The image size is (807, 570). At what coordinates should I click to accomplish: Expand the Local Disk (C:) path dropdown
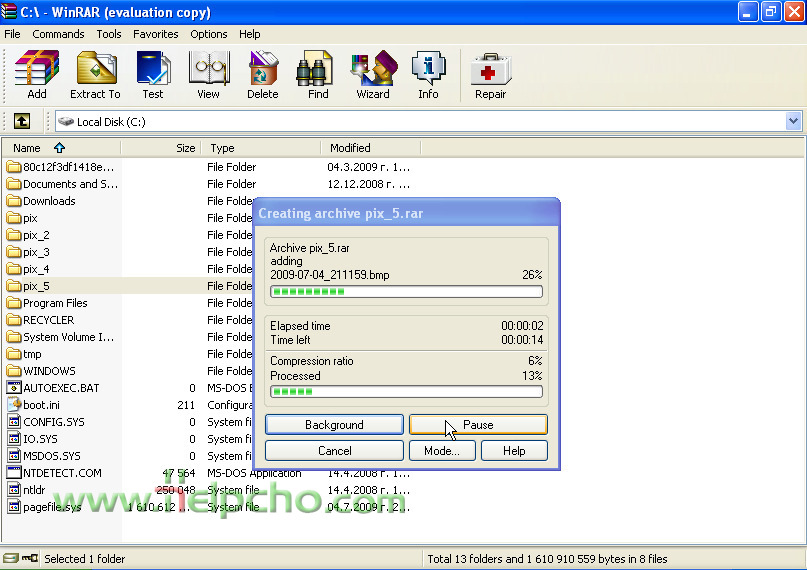(x=793, y=121)
